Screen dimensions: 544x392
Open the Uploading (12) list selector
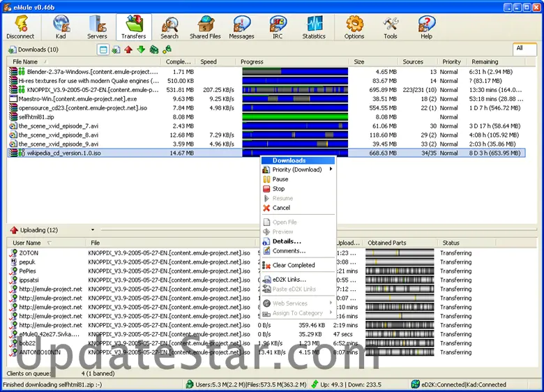tap(33, 230)
